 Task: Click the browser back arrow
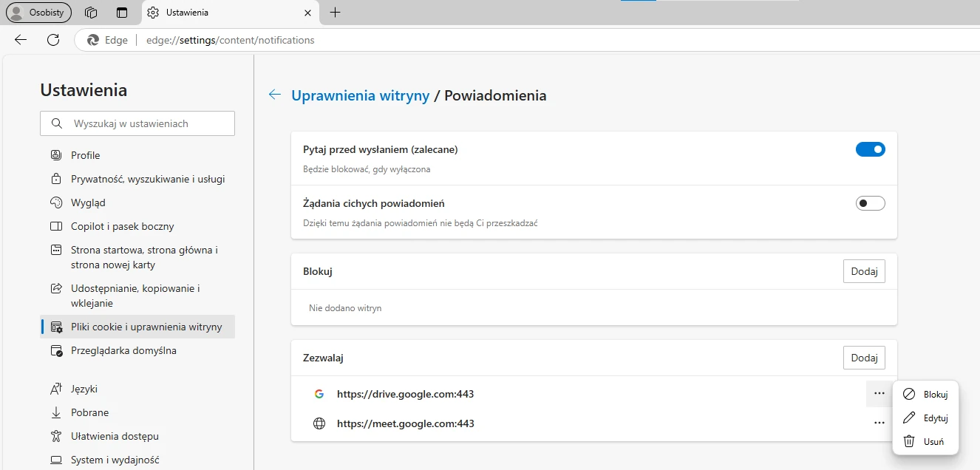[21, 40]
